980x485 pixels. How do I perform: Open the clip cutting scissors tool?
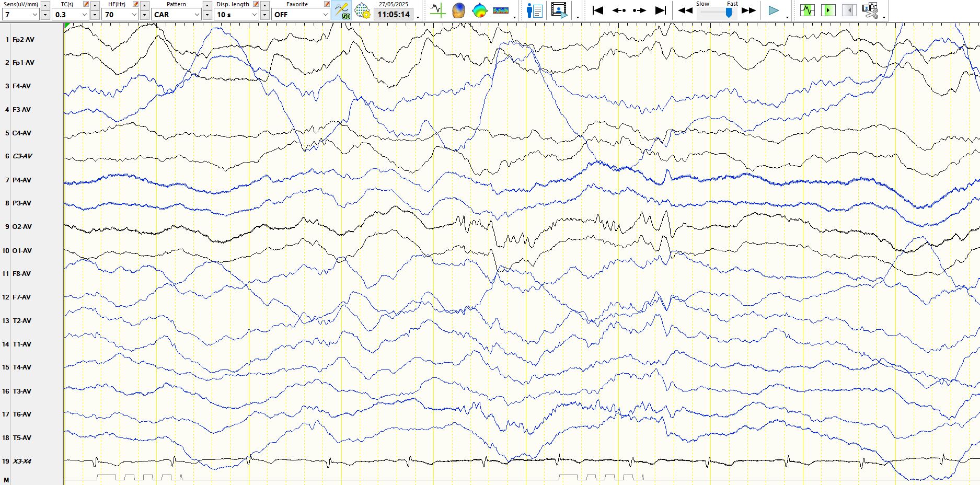coord(870,10)
